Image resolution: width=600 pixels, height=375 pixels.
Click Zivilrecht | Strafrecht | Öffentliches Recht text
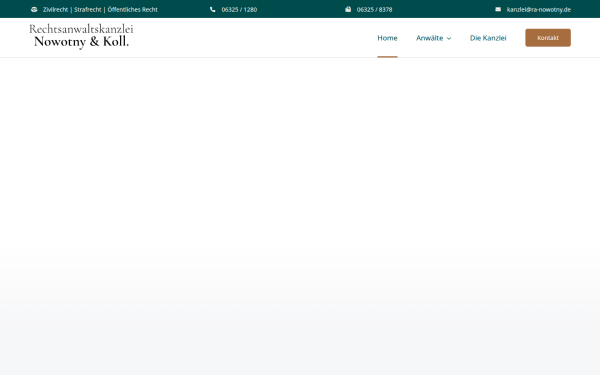100,10
